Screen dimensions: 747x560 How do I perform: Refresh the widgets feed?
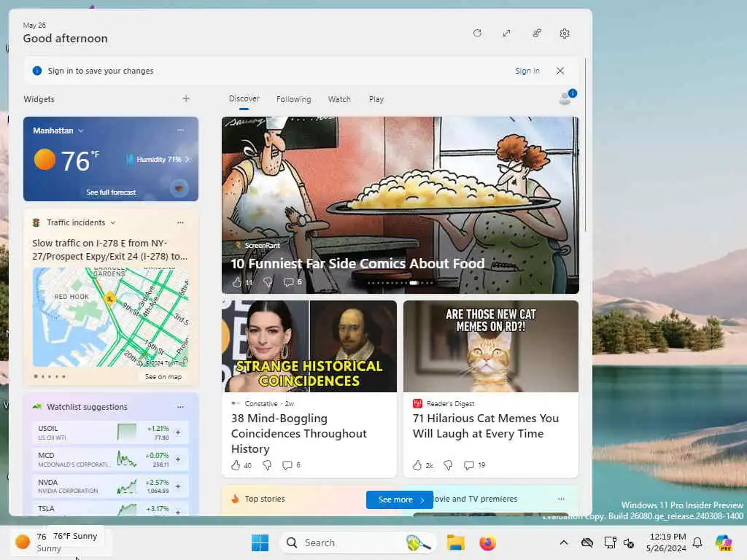pos(477,34)
